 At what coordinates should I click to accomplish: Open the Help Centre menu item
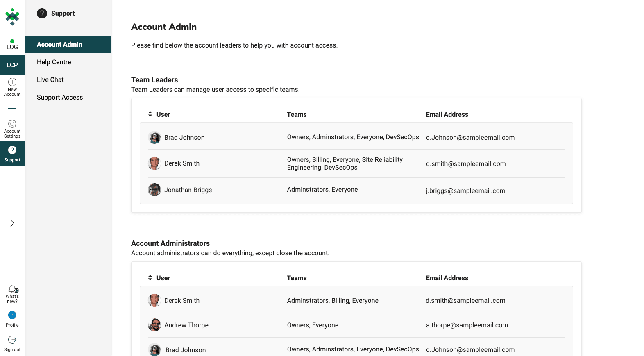pos(54,62)
